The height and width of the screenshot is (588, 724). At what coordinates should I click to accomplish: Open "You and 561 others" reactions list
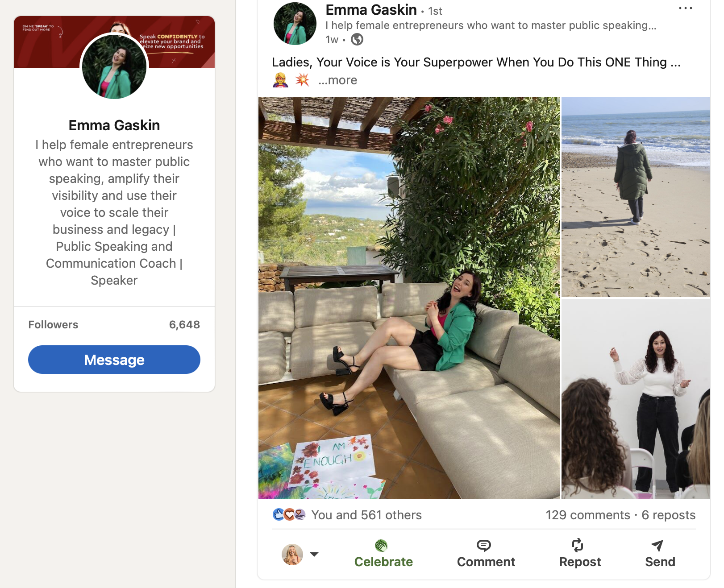366,515
